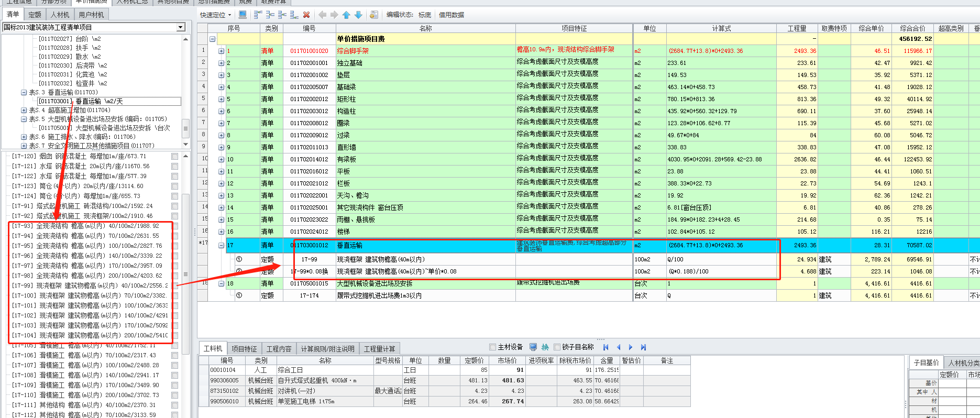Jump to first record with the navigation icon
Viewport: 980px width, 418px height.
[x=606, y=347]
